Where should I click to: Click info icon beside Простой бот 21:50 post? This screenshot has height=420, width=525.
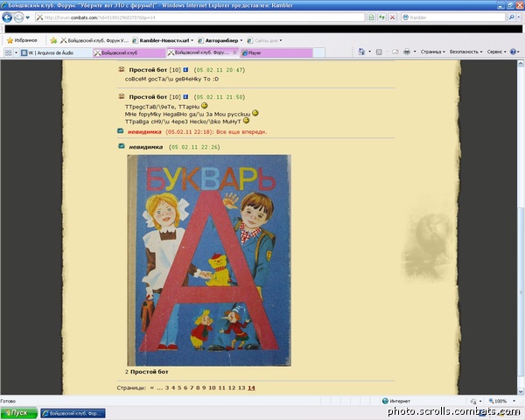[185, 96]
